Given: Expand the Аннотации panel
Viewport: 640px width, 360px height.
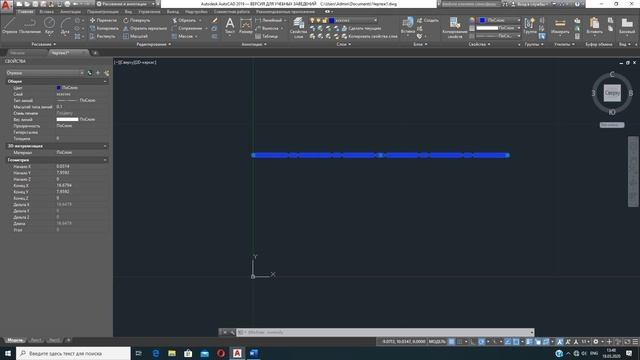Looking at the screenshot, I should click(254, 44).
